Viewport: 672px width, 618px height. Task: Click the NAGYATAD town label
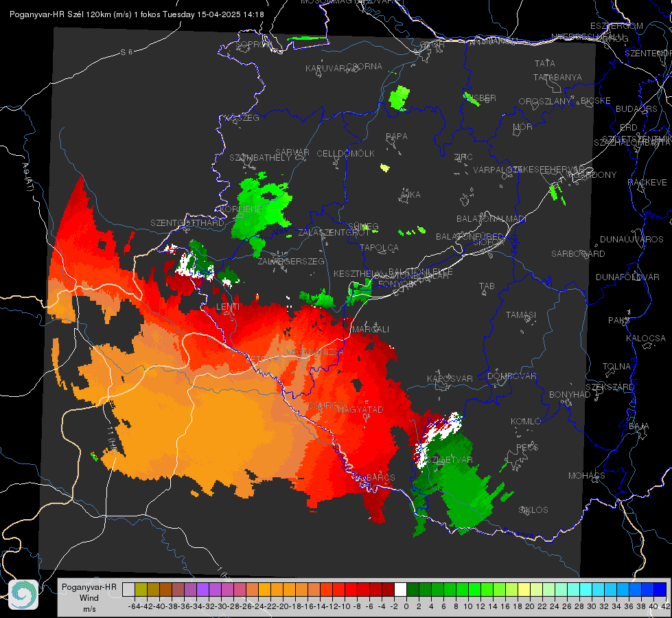[360, 410]
